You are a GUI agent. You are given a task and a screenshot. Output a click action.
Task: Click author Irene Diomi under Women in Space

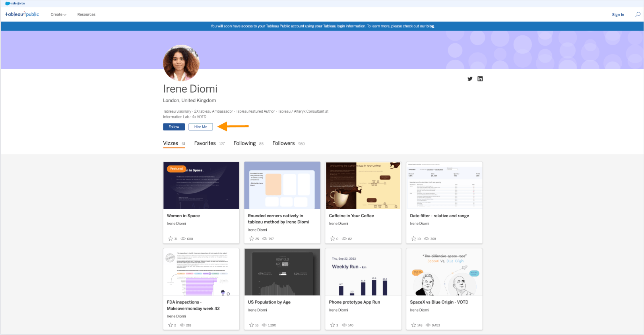click(177, 224)
